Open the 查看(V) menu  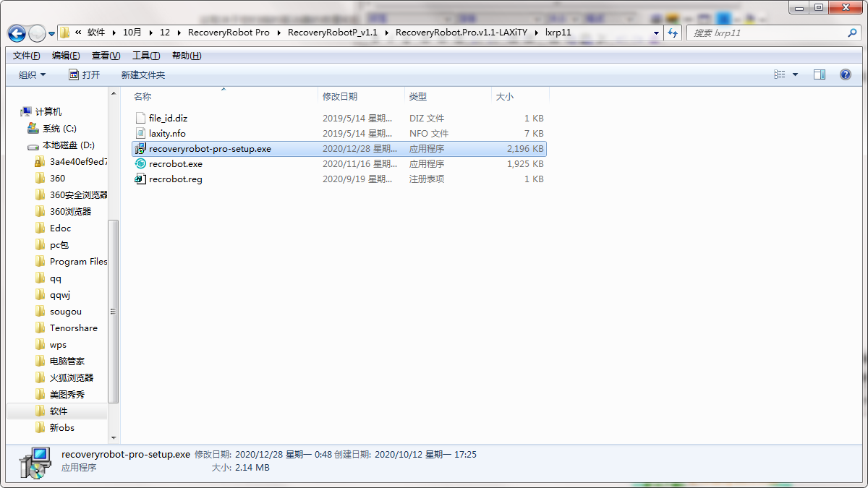106,56
